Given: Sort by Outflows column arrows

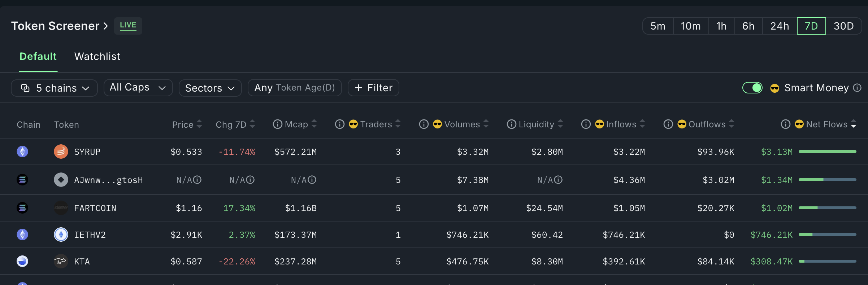Looking at the screenshot, I should click(x=732, y=124).
